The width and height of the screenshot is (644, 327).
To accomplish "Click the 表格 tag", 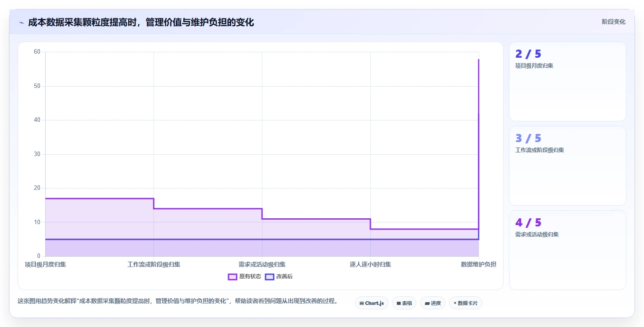I will click(404, 303).
